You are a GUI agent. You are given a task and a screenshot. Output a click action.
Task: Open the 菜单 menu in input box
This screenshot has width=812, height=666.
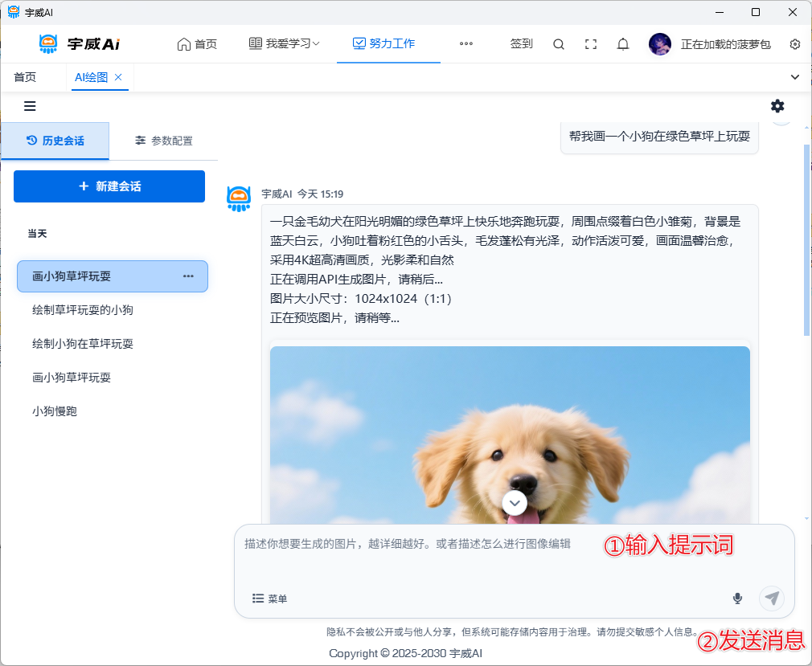coord(269,599)
